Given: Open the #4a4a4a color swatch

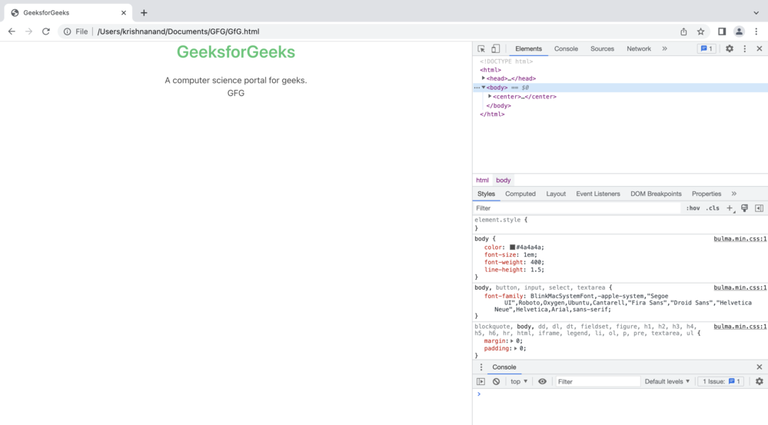Looking at the screenshot, I should click(x=512, y=247).
